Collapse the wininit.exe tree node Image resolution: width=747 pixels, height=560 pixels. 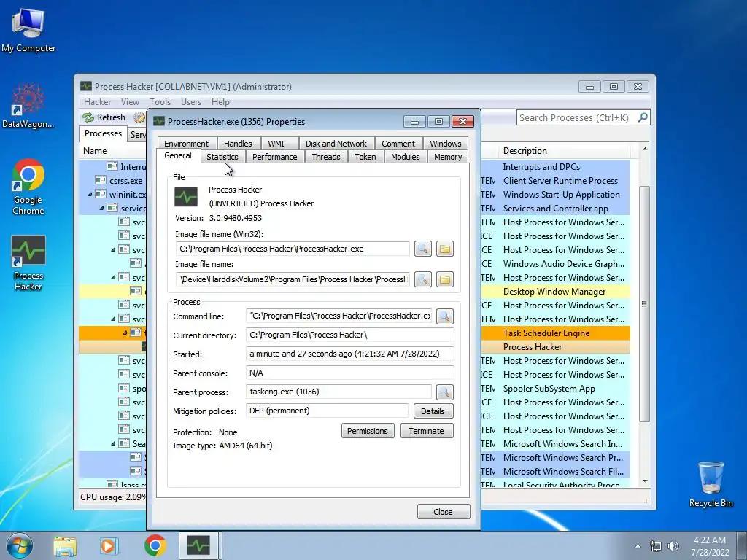coord(90,194)
